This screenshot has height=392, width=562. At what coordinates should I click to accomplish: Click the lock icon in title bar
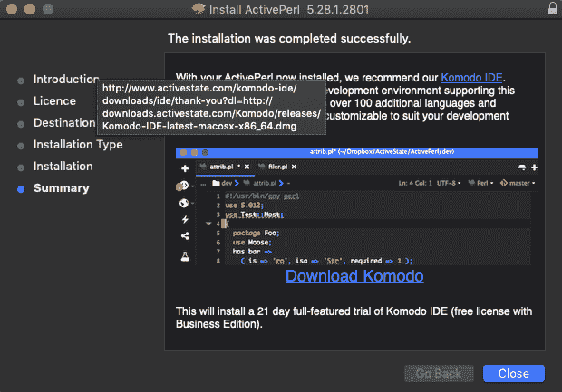click(549, 10)
